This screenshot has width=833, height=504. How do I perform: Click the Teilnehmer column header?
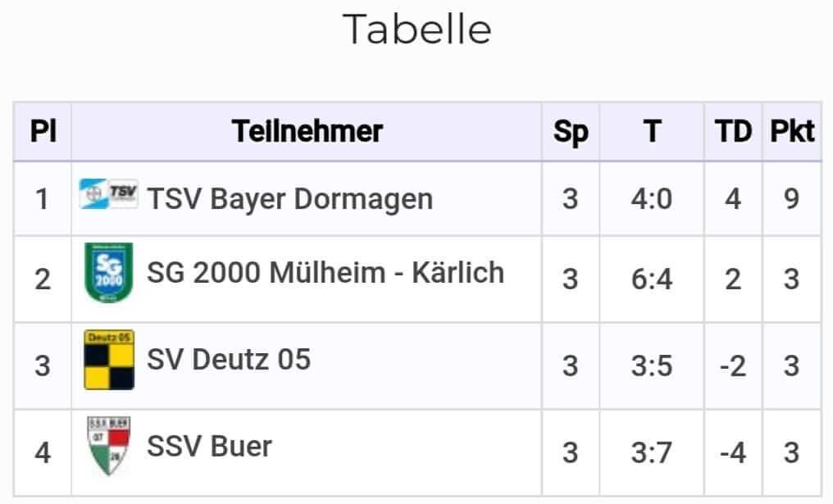tap(307, 131)
